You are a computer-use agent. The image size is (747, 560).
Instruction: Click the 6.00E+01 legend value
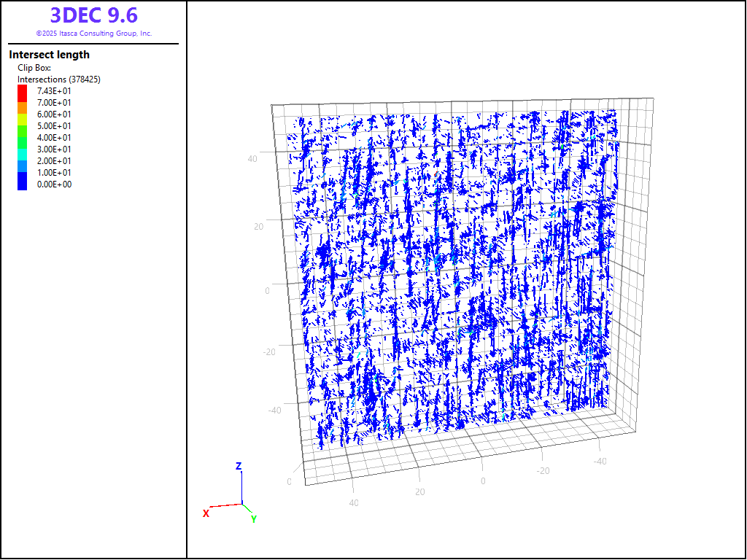point(54,114)
